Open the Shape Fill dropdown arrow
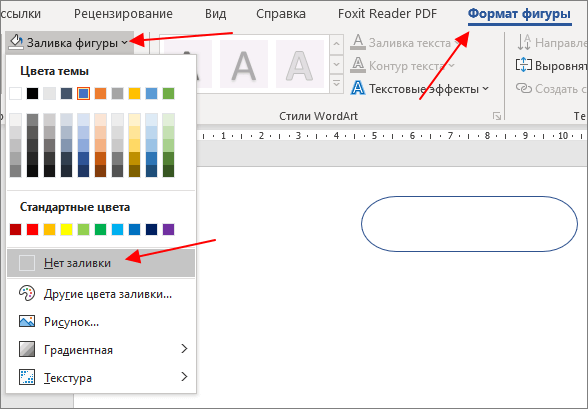Screen dimensions: 588x409 [x=124, y=43]
